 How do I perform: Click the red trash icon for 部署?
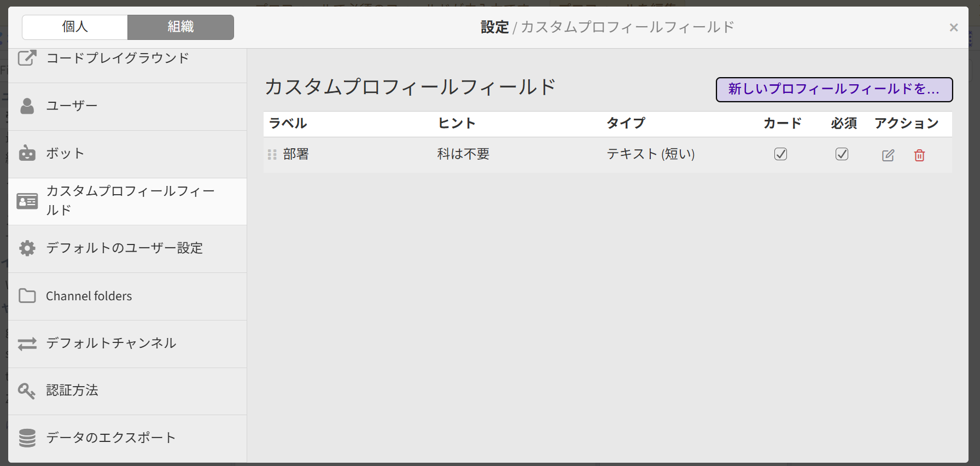(x=919, y=155)
